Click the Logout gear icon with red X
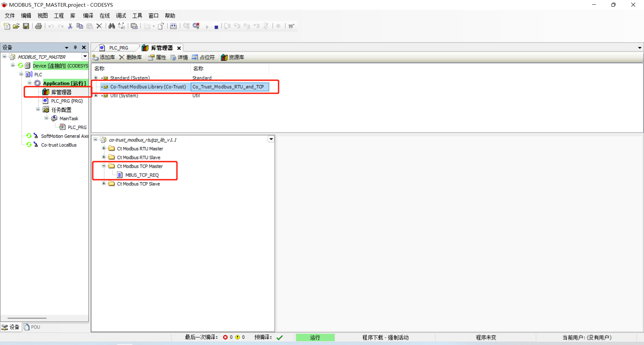The width and height of the screenshot is (644, 345). click(x=196, y=26)
